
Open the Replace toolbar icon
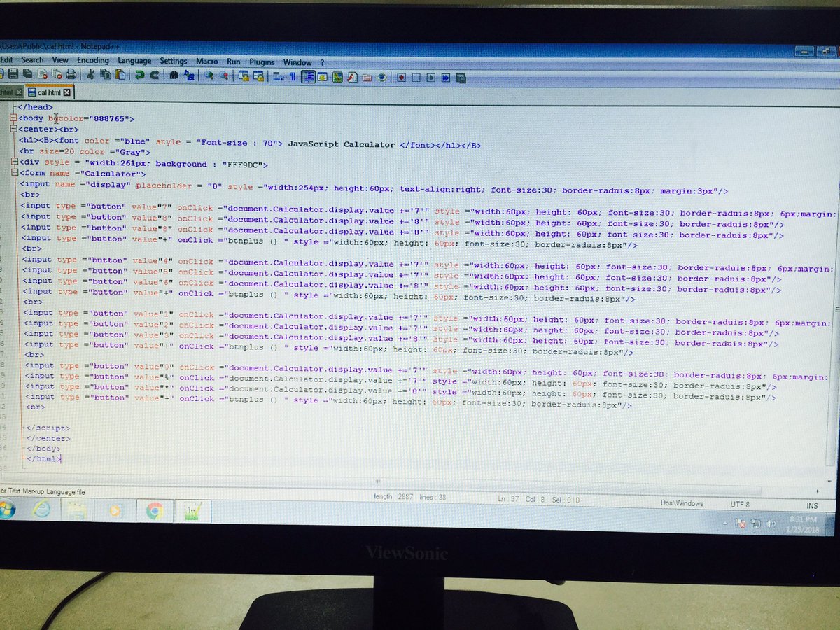coord(189,75)
